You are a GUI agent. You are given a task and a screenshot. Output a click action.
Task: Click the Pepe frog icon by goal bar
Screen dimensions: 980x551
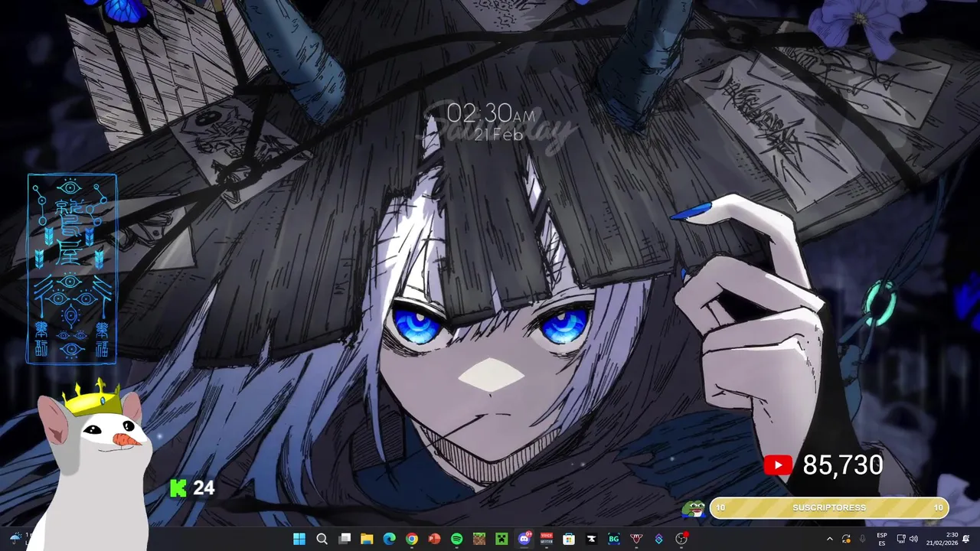(x=694, y=509)
